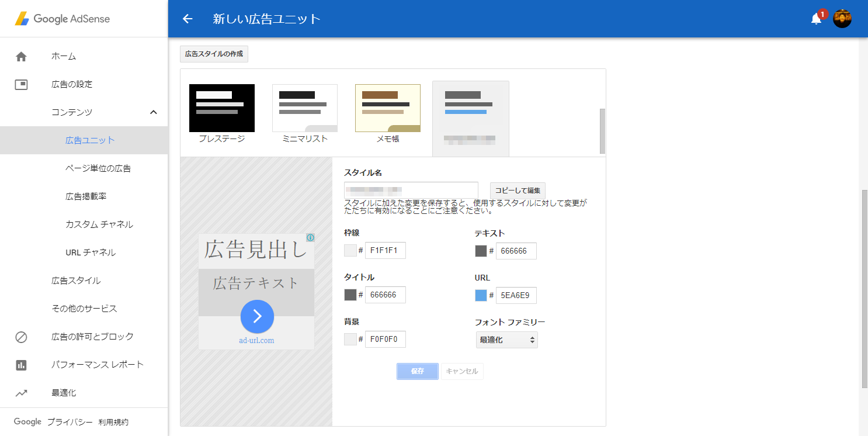Click the 広告見出し headline in preview

[256, 250]
